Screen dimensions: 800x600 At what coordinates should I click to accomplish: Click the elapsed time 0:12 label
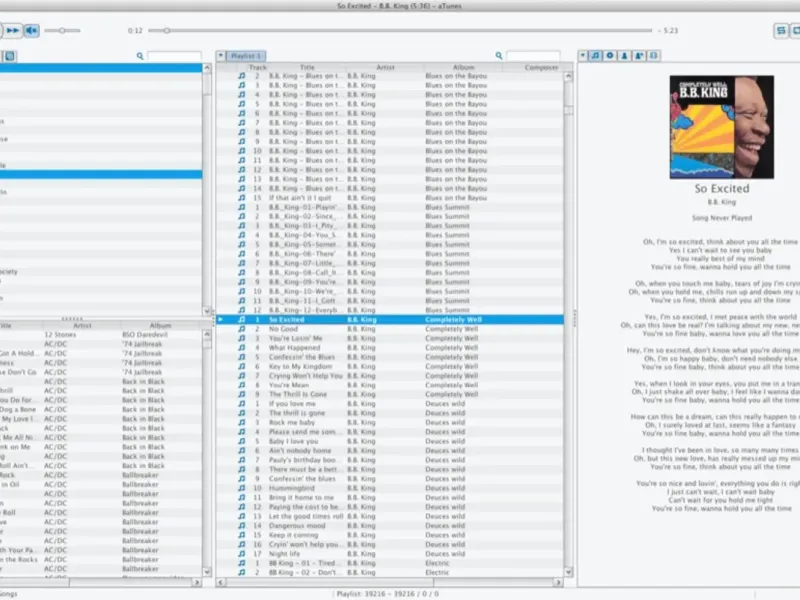135,31
